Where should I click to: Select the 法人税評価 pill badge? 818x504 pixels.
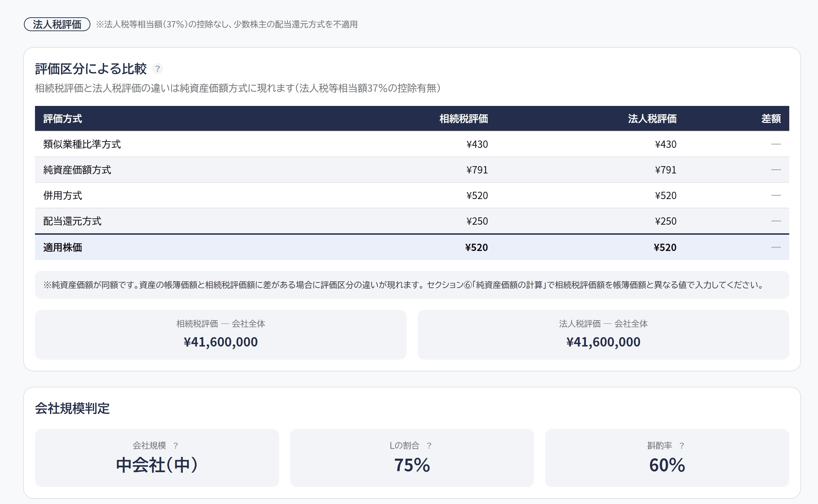[x=57, y=24]
